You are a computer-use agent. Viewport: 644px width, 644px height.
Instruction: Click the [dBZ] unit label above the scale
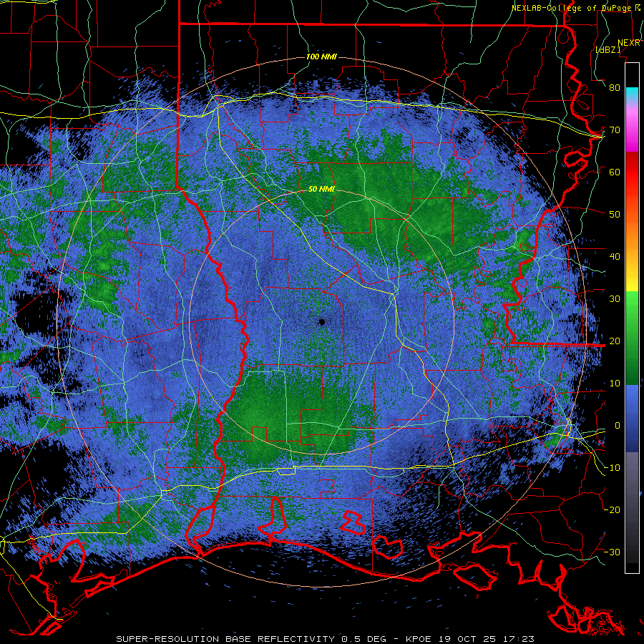tap(608, 49)
